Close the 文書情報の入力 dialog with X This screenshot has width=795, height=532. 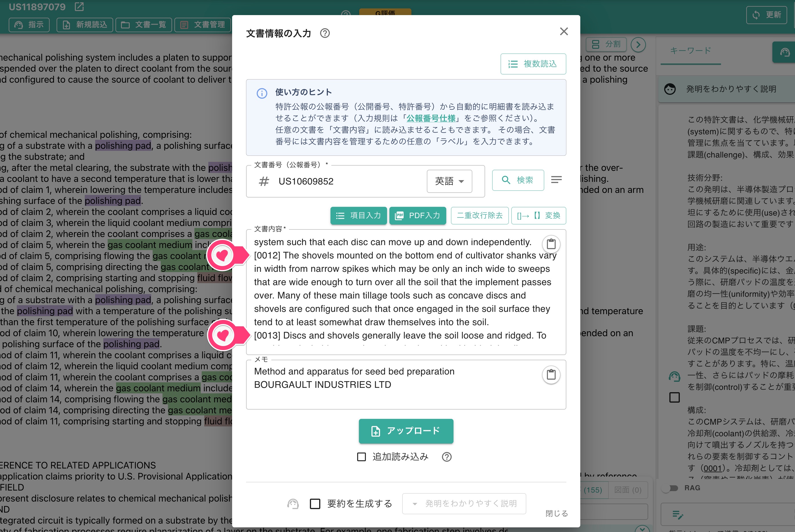click(563, 32)
